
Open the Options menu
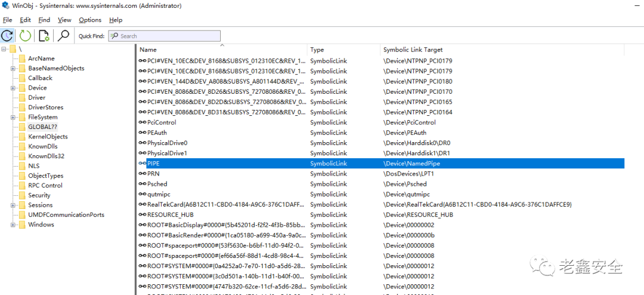tap(90, 20)
